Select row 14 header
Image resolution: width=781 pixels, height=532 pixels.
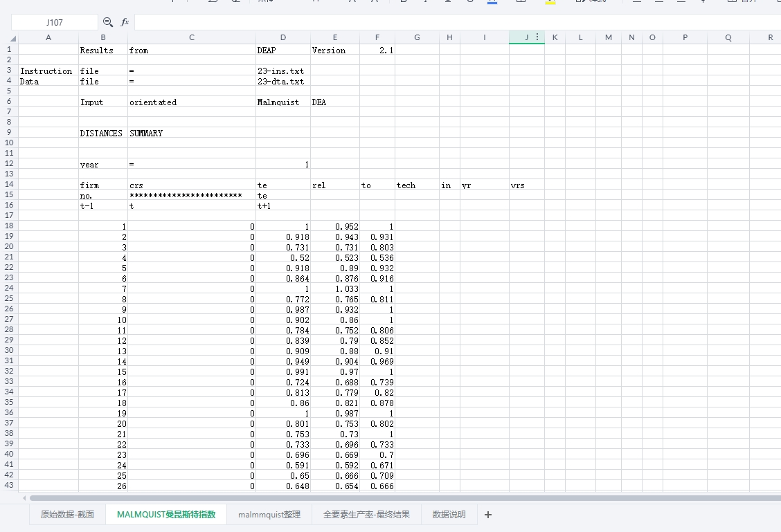[x=9, y=184]
